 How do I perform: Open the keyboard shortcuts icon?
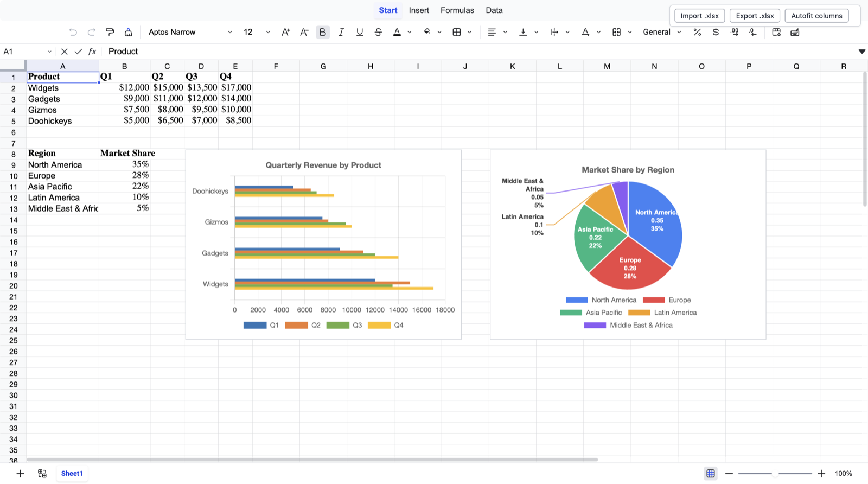tap(795, 32)
